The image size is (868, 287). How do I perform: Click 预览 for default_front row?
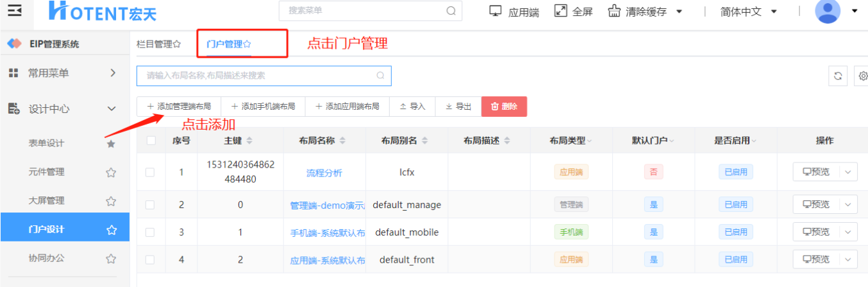pos(817,259)
